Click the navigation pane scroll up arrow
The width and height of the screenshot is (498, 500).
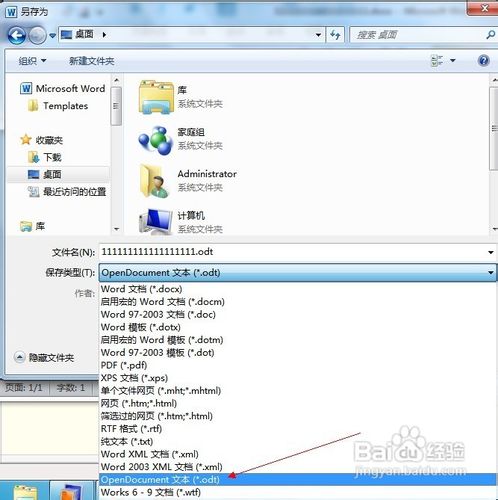click(116, 80)
